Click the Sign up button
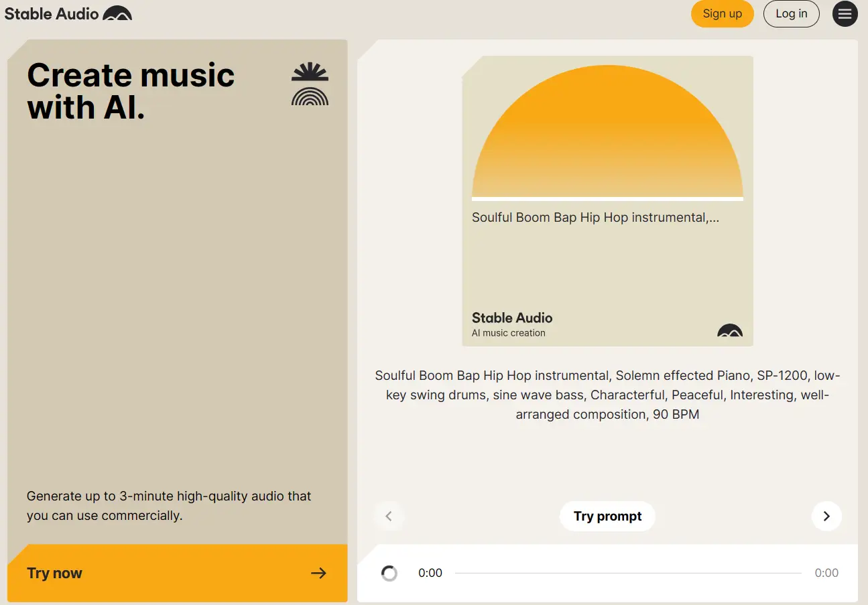868x605 pixels. click(x=722, y=13)
